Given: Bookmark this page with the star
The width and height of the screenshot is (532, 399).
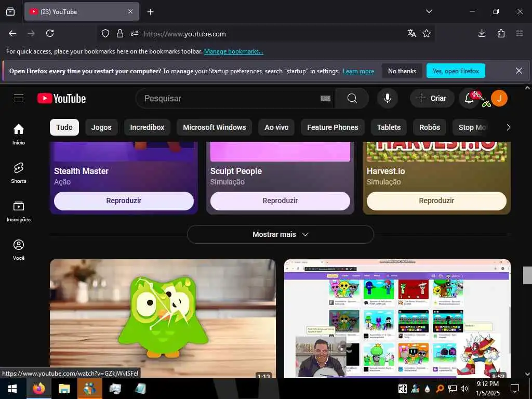Looking at the screenshot, I should [x=427, y=33].
